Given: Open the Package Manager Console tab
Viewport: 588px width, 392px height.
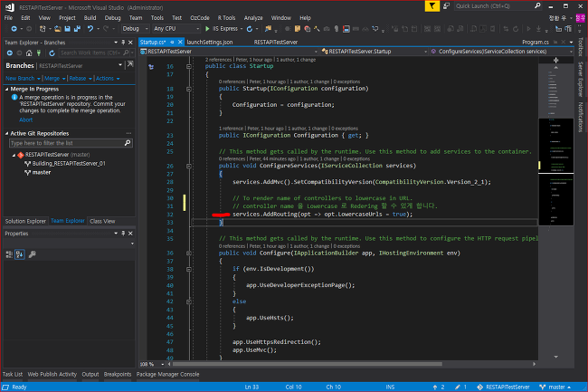Looking at the screenshot, I should pyautogui.click(x=167, y=374).
